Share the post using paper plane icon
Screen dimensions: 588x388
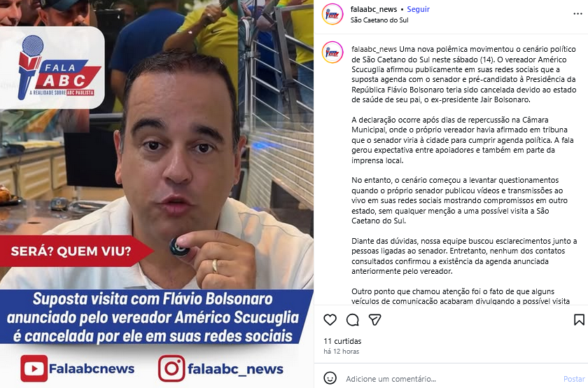point(375,319)
